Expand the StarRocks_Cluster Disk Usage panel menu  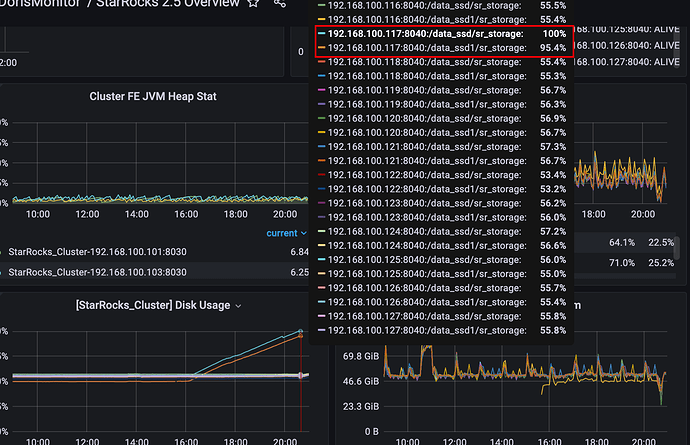[x=238, y=306]
